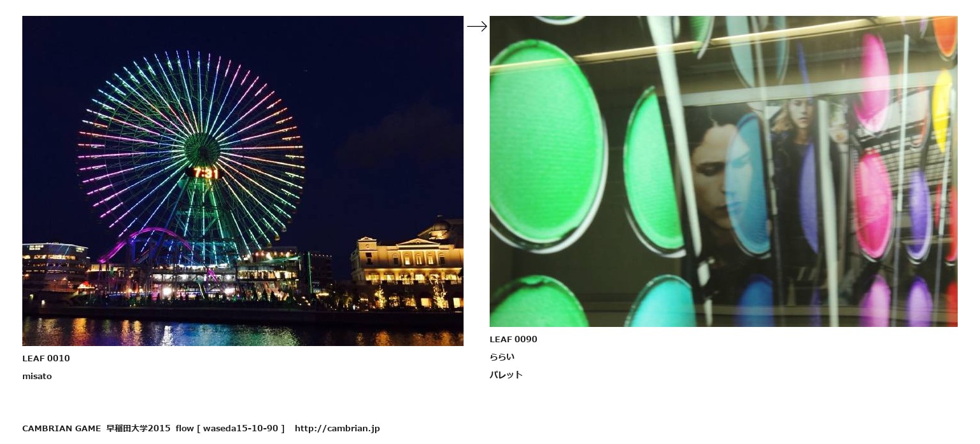Click the パレット caption text
Image resolution: width=980 pixels, height=444 pixels.
[x=506, y=375]
